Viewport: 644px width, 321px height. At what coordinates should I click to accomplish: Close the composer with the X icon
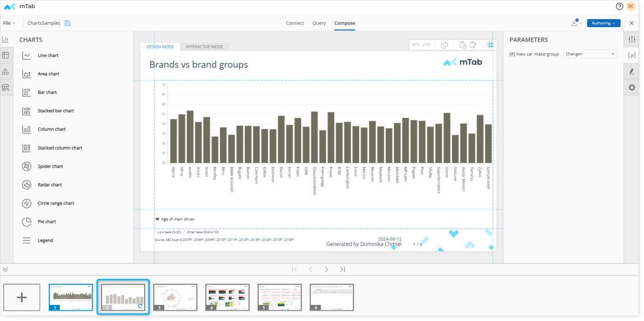[x=632, y=23]
